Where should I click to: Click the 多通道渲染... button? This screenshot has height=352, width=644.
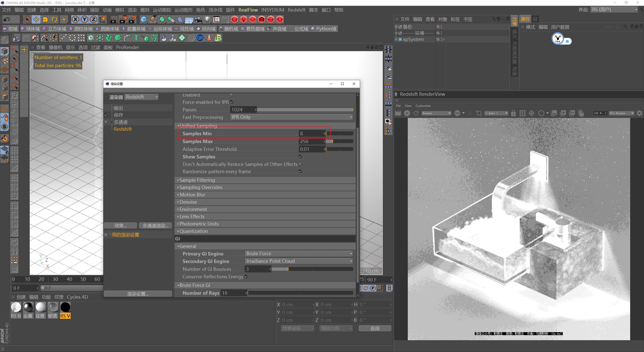coord(155,226)
